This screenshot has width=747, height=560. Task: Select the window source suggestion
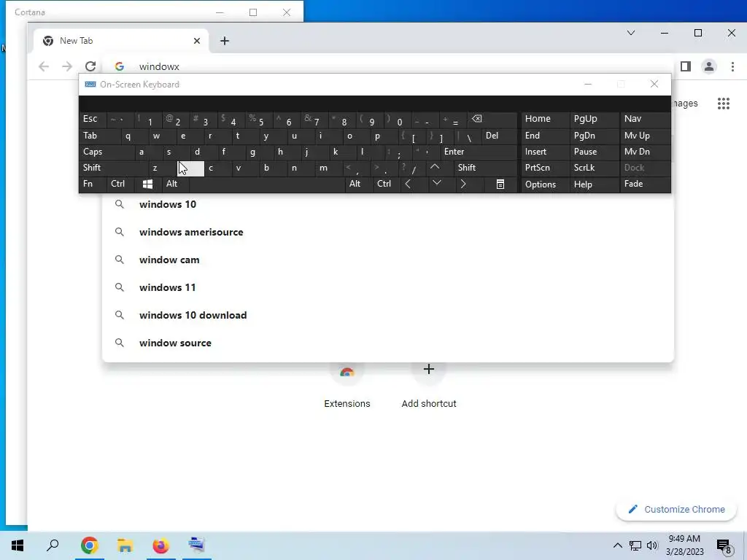[x=388, y=343]
